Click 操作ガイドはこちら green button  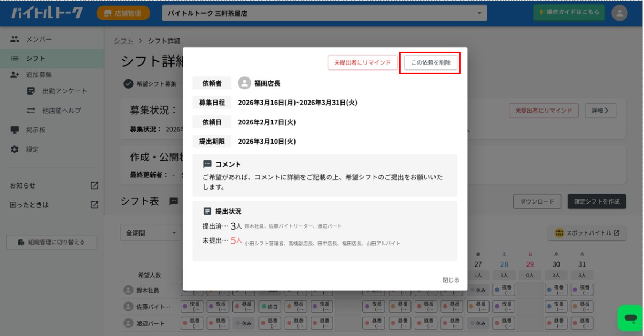pyautogui.click(x=569, y=13)
